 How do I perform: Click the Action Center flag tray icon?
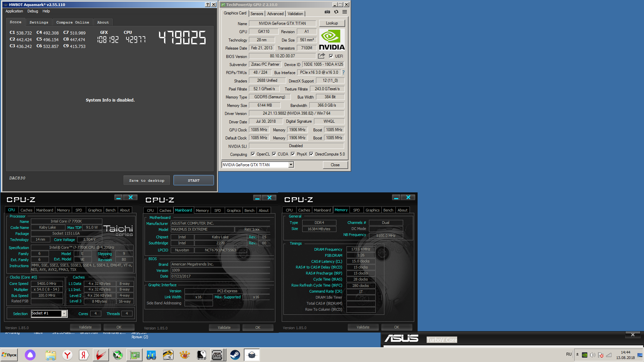click(601, 355)
